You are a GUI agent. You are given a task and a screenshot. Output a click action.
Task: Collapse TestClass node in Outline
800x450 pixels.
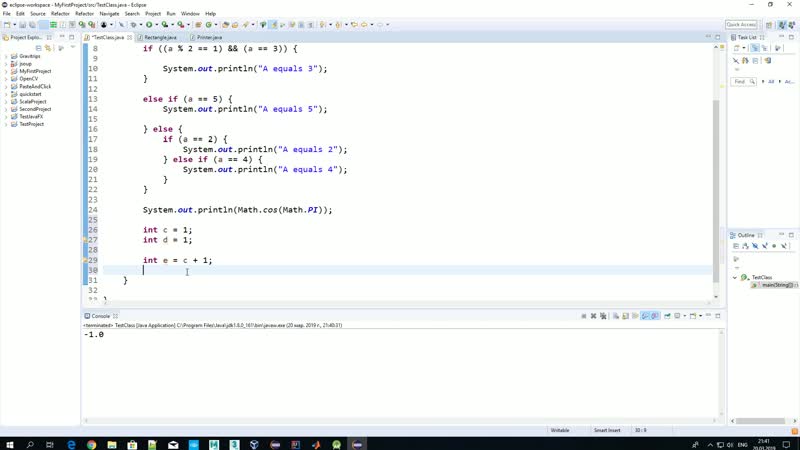click(735, 278)
